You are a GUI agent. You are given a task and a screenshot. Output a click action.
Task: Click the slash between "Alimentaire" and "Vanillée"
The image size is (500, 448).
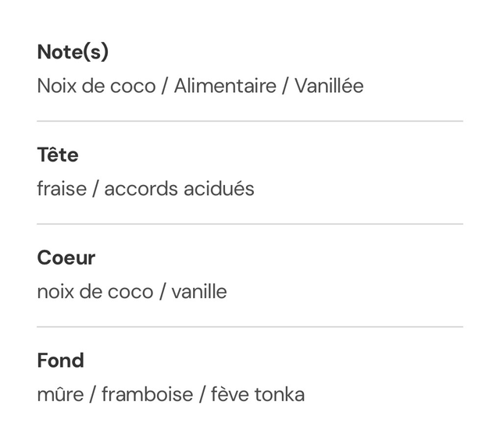285,86
